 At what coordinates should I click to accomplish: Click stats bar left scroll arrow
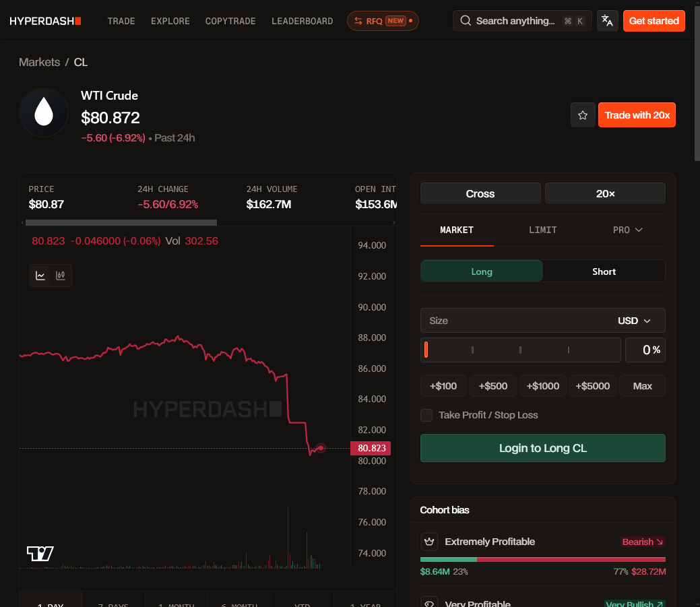(x=22, y=222)
